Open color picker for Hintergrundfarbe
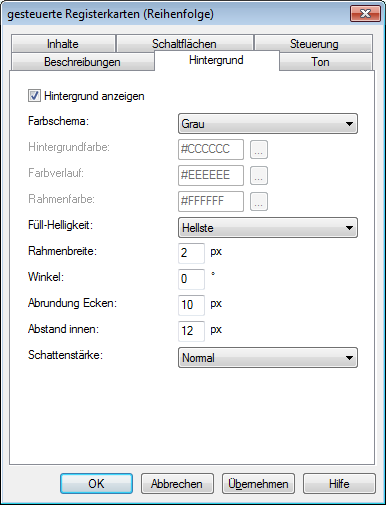This screenshot has width=386, height=505. [x=259, y=149]
